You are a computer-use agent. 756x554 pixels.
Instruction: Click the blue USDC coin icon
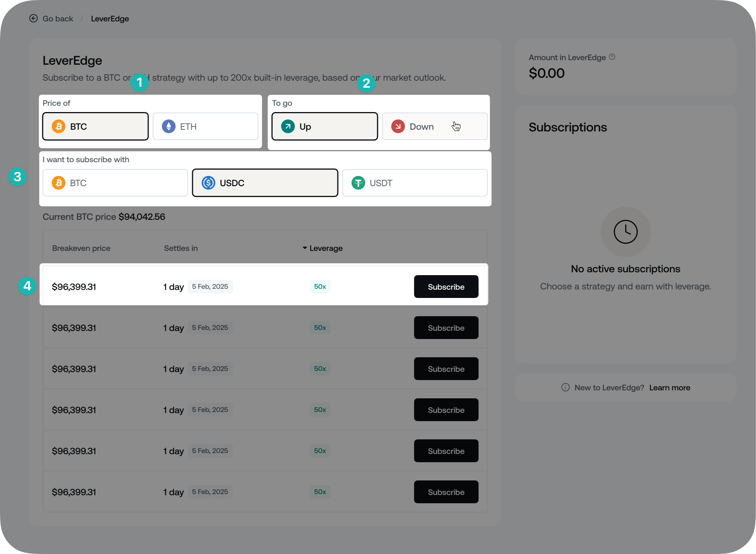point(208,183)
